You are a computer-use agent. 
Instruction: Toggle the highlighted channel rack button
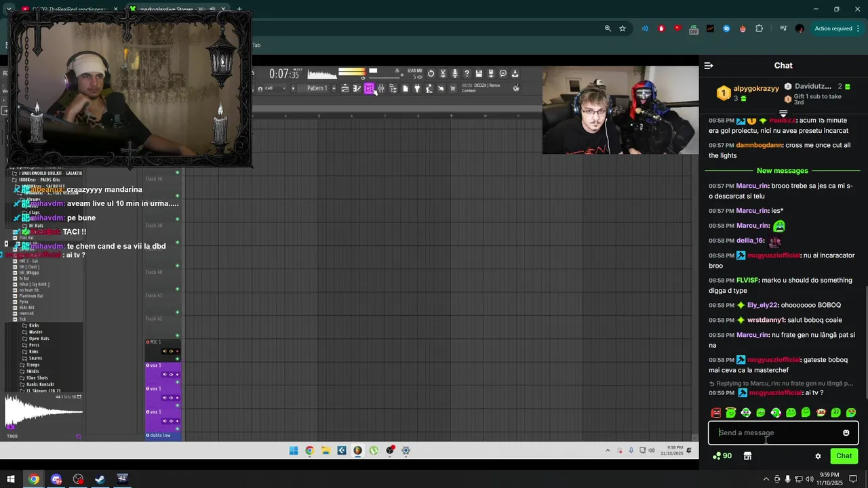(x=369, y=88)
